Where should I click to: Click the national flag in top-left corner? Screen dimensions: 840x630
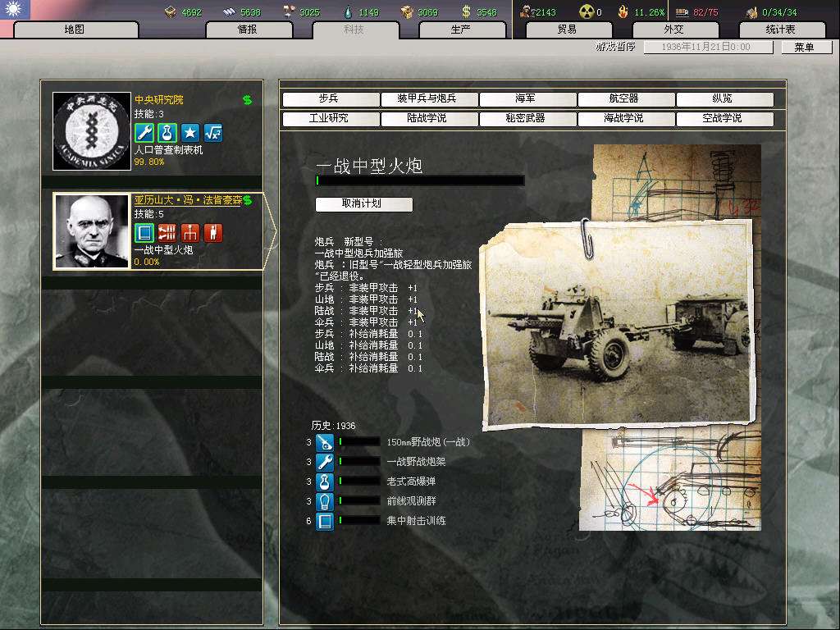15,10
